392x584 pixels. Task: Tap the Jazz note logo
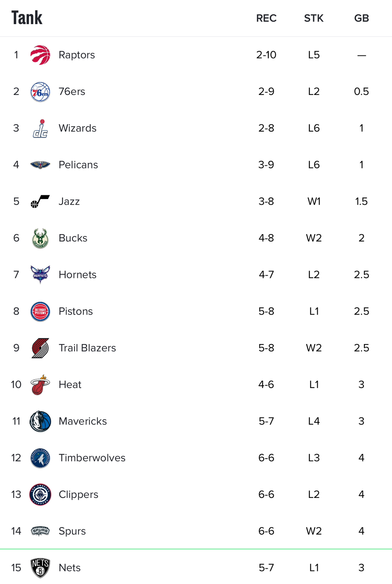(40, 201)
